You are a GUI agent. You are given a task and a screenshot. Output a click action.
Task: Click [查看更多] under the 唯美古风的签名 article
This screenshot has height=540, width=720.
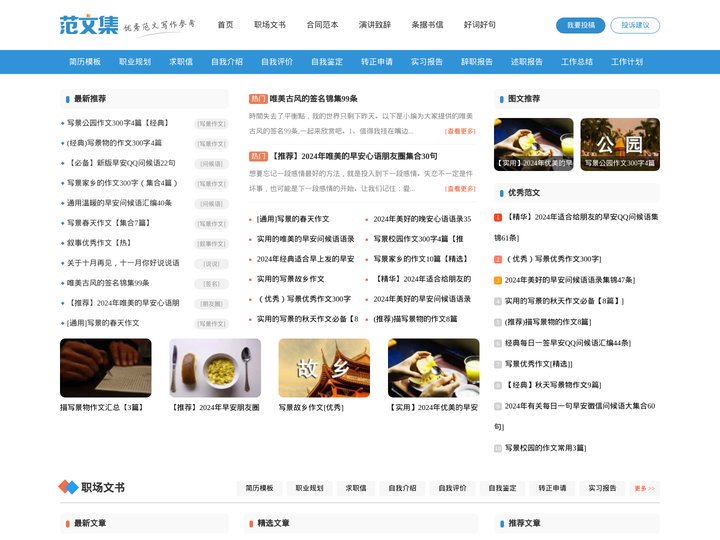coord(460,131)
